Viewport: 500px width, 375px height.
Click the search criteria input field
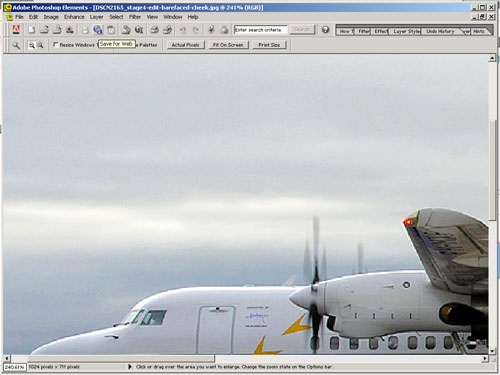260,30
